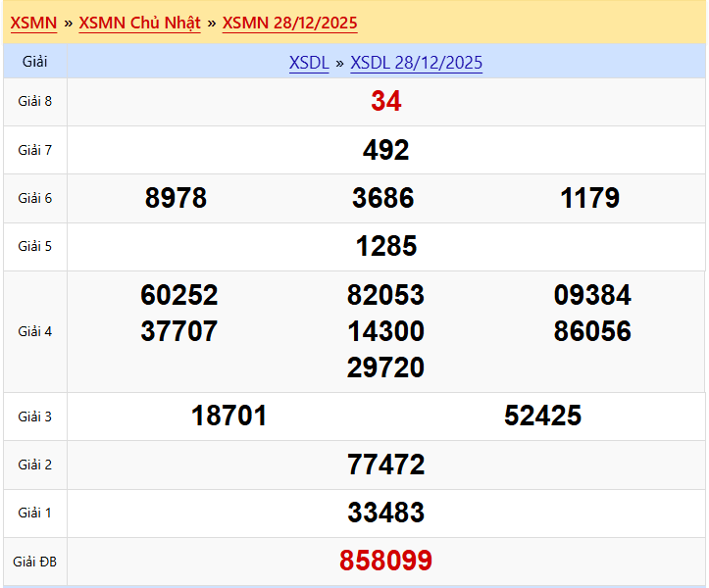Viewport: 709px width, 588px height.
Task: Open the XSDL 28/12/2025 link
Action: [x=416, y=63]
